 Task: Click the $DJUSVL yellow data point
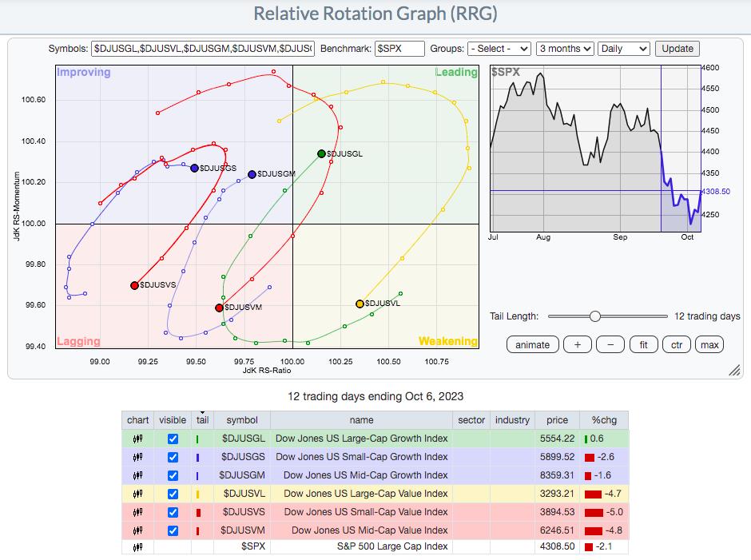point(360,304)
